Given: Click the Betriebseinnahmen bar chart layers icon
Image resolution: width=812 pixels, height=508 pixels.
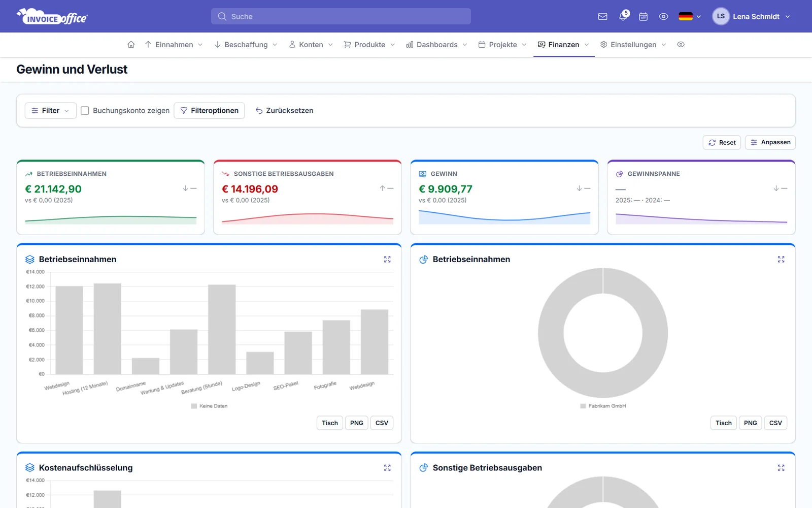Looking at the screenshot, I should [30, 260].
